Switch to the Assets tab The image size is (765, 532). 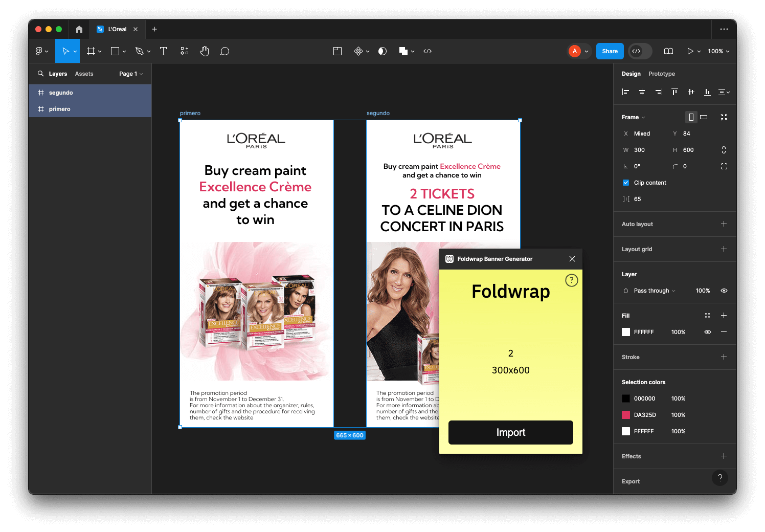tap(84, 74)
